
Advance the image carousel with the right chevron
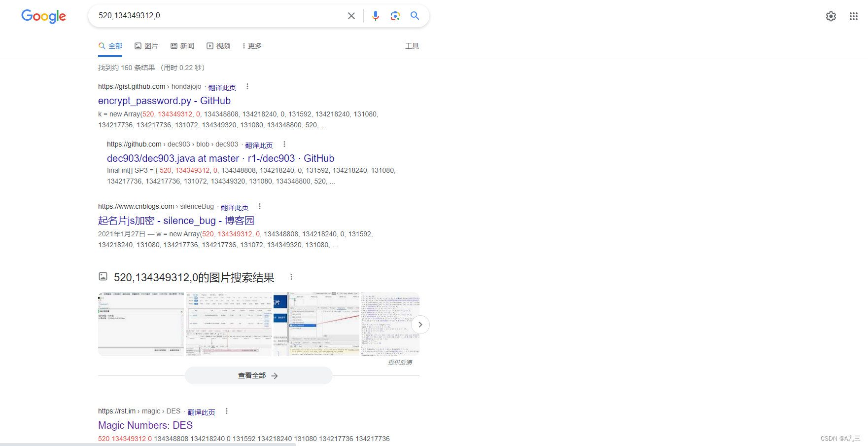(x=420, y=325)
